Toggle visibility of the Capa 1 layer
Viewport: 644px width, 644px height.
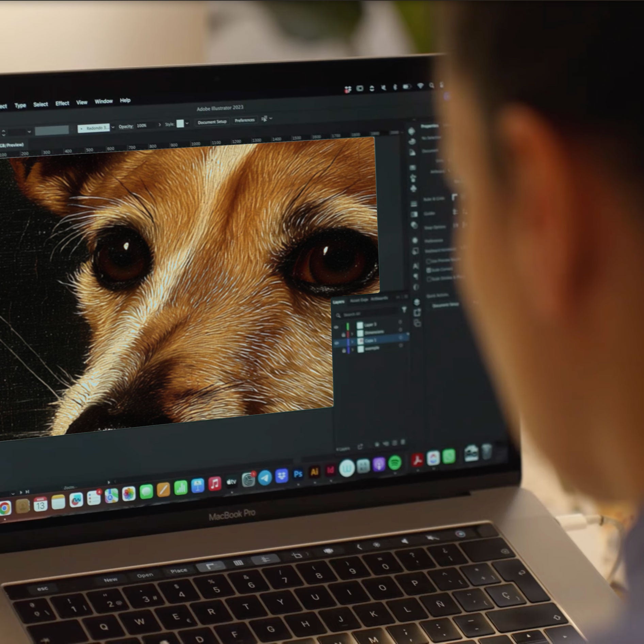click(x=337, y=343)
